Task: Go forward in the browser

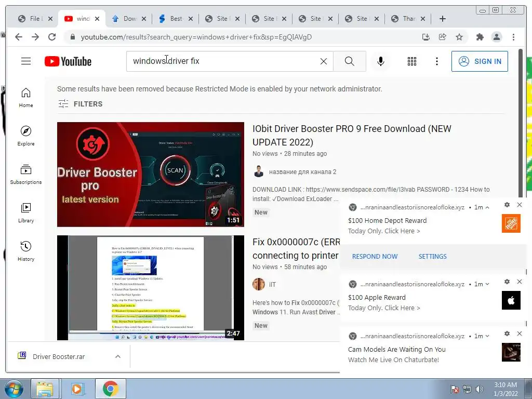Action: tap(35, 37)
